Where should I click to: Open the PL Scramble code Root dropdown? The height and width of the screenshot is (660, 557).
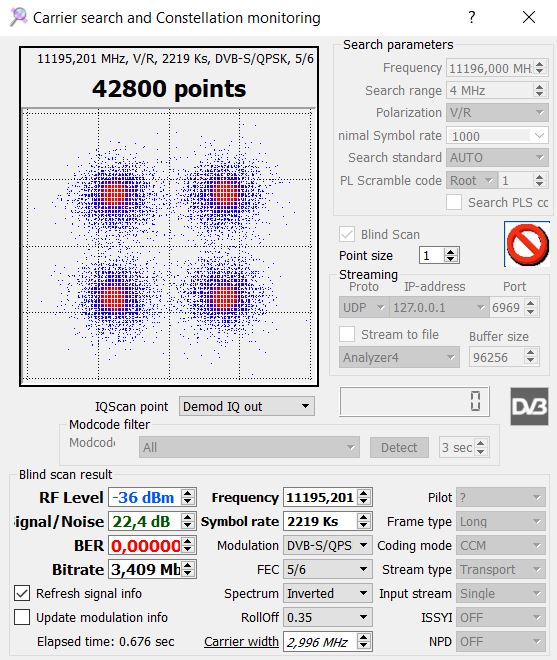[x=472, y=181]
